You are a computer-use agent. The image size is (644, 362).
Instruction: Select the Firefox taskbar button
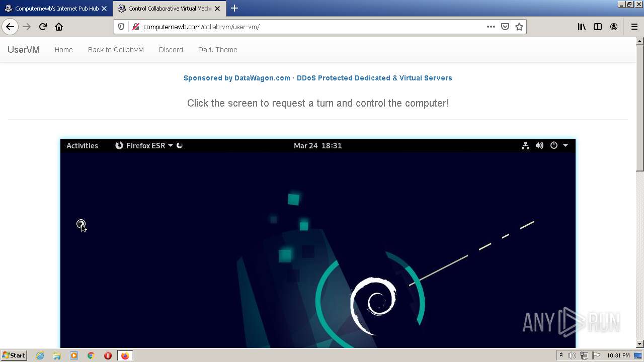point(125,355)
